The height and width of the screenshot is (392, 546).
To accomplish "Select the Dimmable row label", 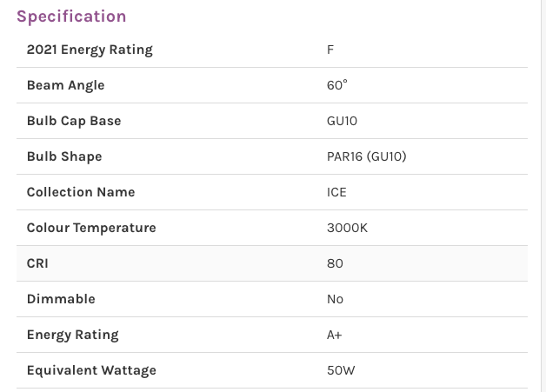I will (x=61, y=299).
